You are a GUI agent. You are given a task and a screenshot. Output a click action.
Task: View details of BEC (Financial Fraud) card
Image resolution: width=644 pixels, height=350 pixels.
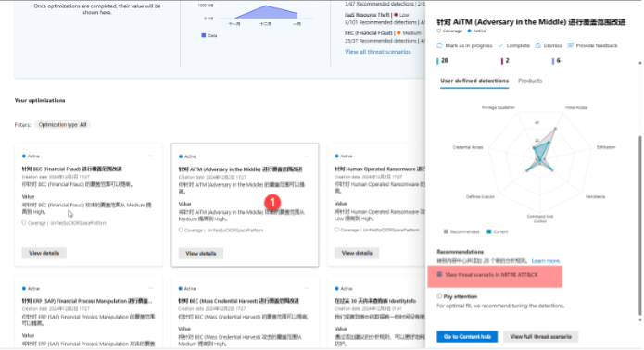pyautogui.click(x=44, y=253)
